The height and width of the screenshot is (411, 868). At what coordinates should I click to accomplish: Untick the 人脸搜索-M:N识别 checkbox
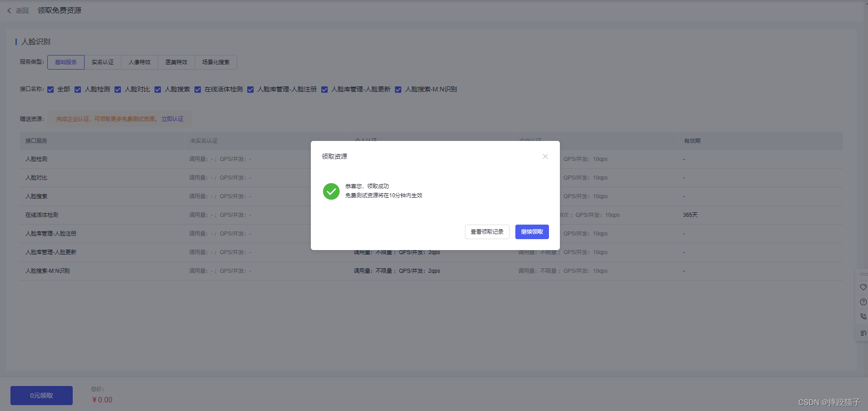tap(398, 90)
